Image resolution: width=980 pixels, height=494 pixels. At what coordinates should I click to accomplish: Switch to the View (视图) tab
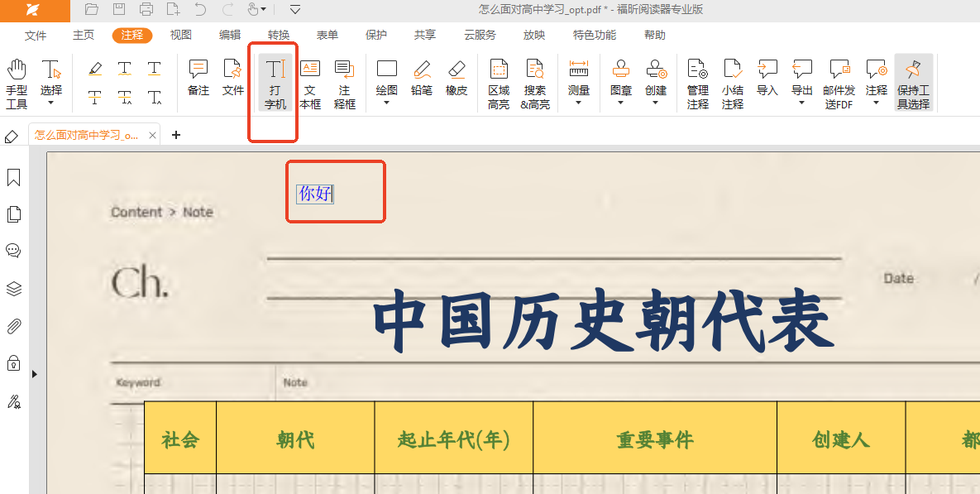tap(180, 35)
